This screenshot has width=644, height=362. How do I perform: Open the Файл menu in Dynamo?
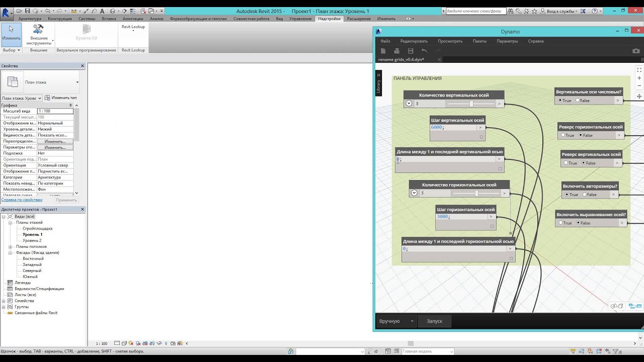(385, 41)
